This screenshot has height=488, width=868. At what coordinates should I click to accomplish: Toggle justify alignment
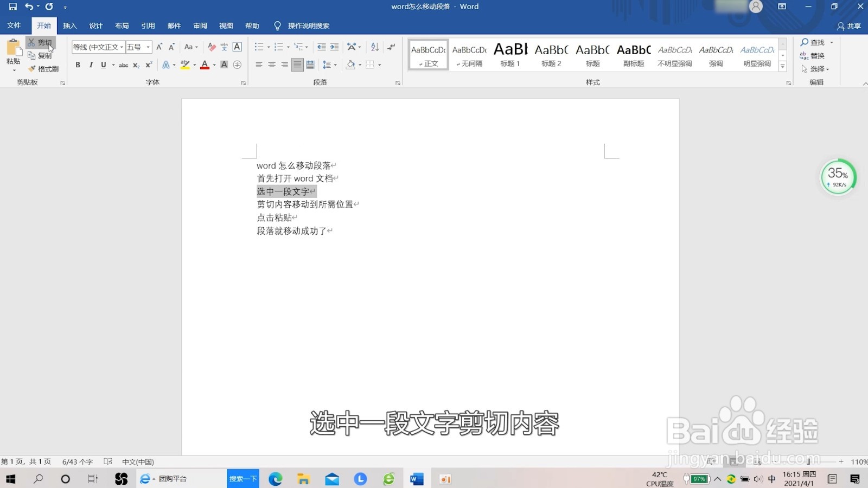297,65
